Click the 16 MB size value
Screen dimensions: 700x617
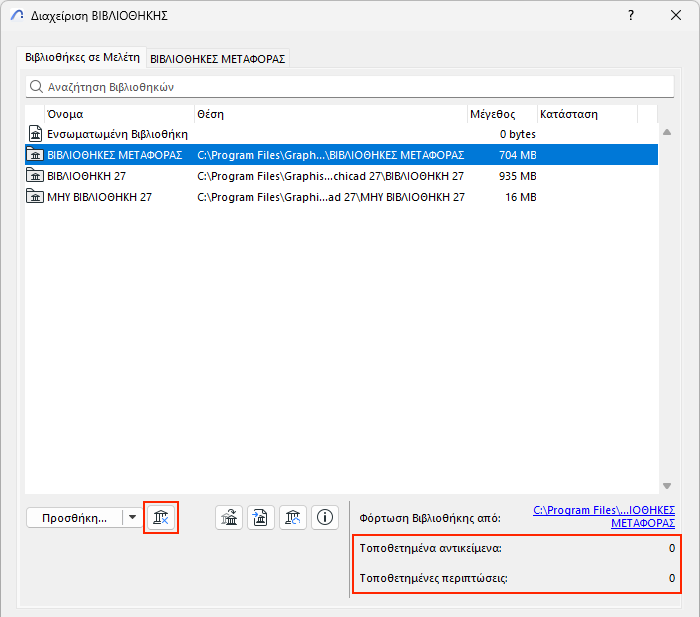[x=521, y=197]
